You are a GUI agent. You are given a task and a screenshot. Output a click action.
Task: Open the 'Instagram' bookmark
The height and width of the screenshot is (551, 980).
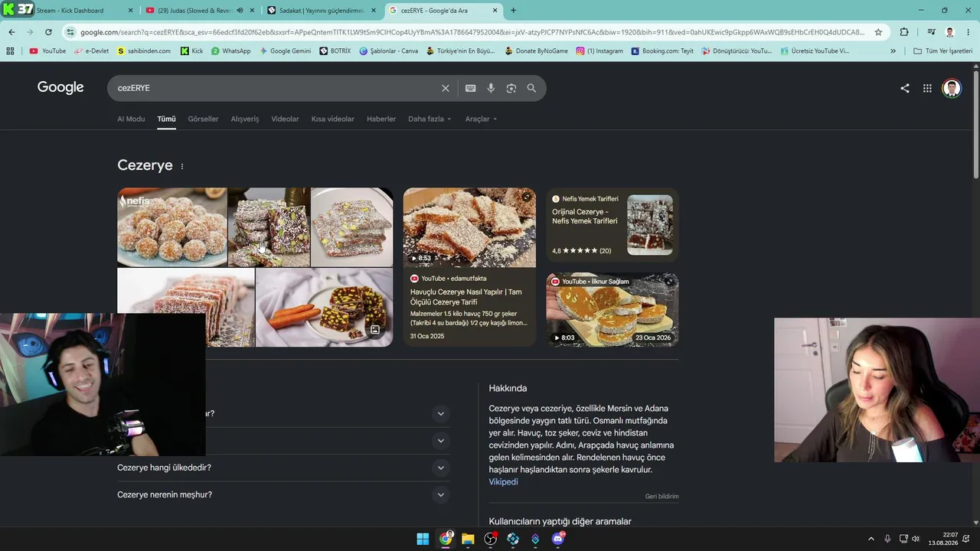click(x=599, y=51)
